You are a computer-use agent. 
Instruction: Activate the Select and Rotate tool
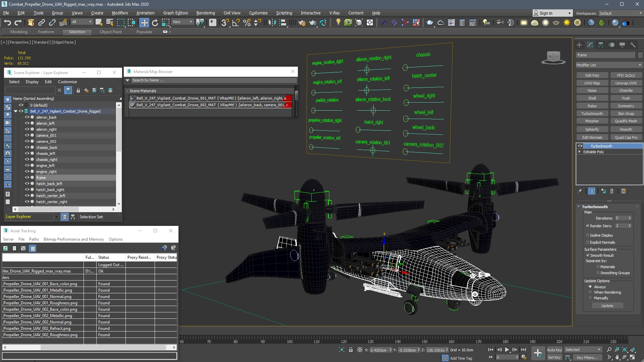[155, 23]
